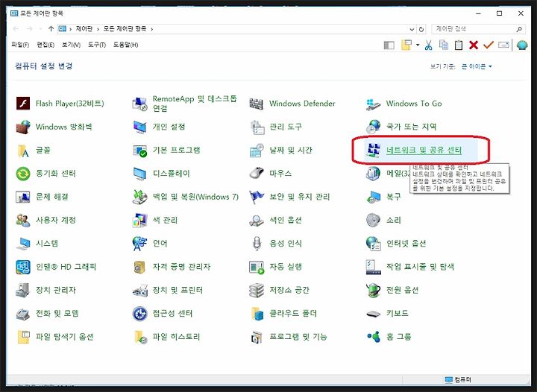Open the 장치 및 프린터 icon
This screenshot has width=537, height=392.
tap(139, 290)
